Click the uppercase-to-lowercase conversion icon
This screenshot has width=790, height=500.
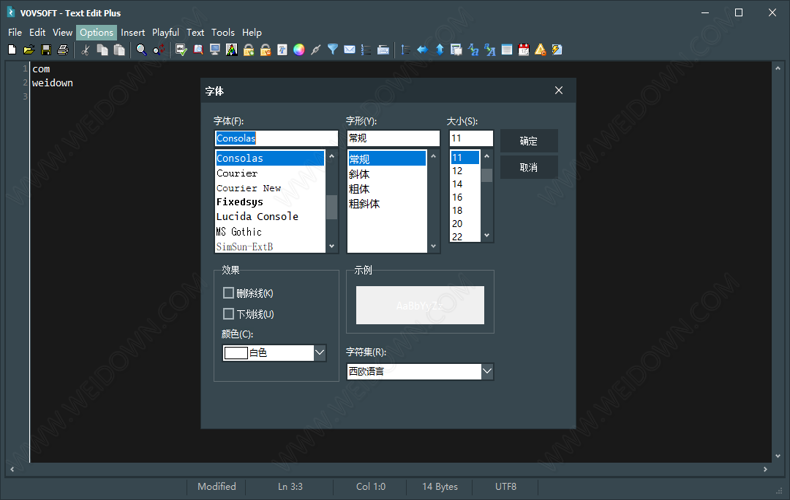(x=473, y=49)
